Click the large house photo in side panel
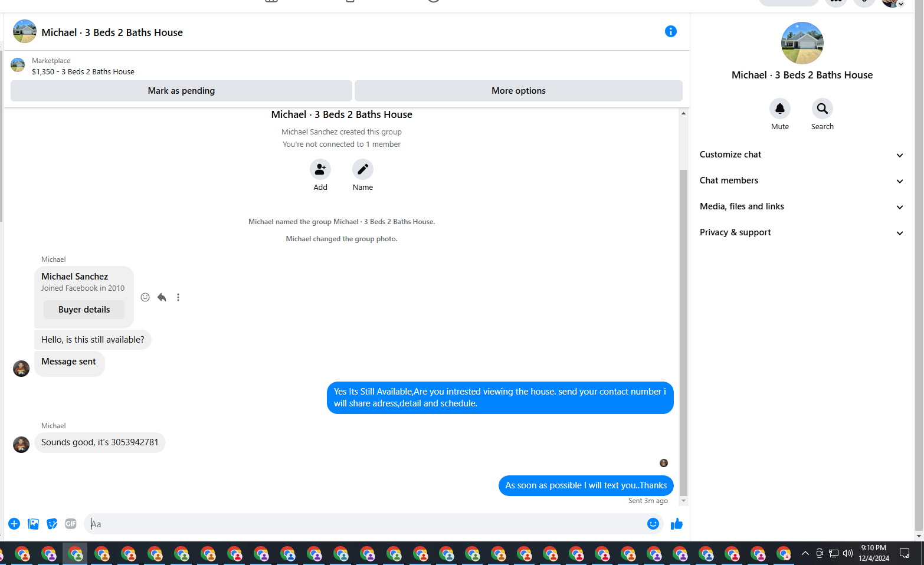The width and height of the screenshot is (924, 565). click(x=802, y=43)
